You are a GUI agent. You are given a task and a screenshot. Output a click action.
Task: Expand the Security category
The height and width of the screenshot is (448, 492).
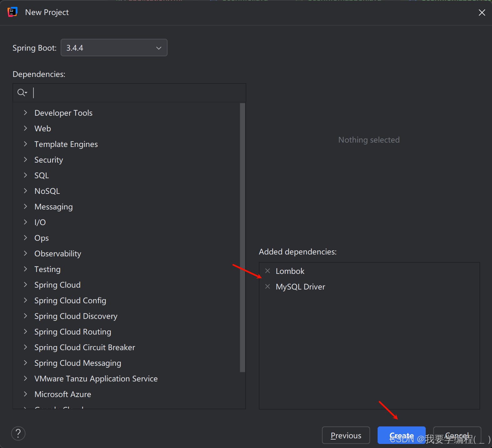[x=25, y=159]
